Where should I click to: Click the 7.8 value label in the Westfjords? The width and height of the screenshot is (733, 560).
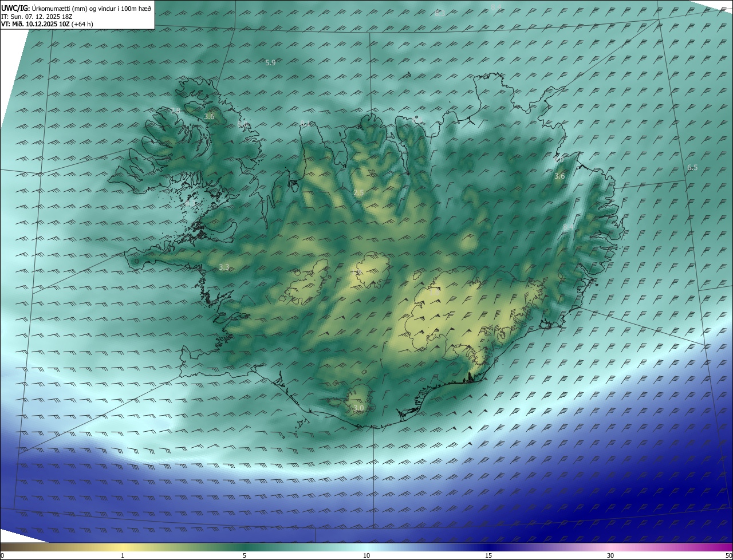click(175, 110)
